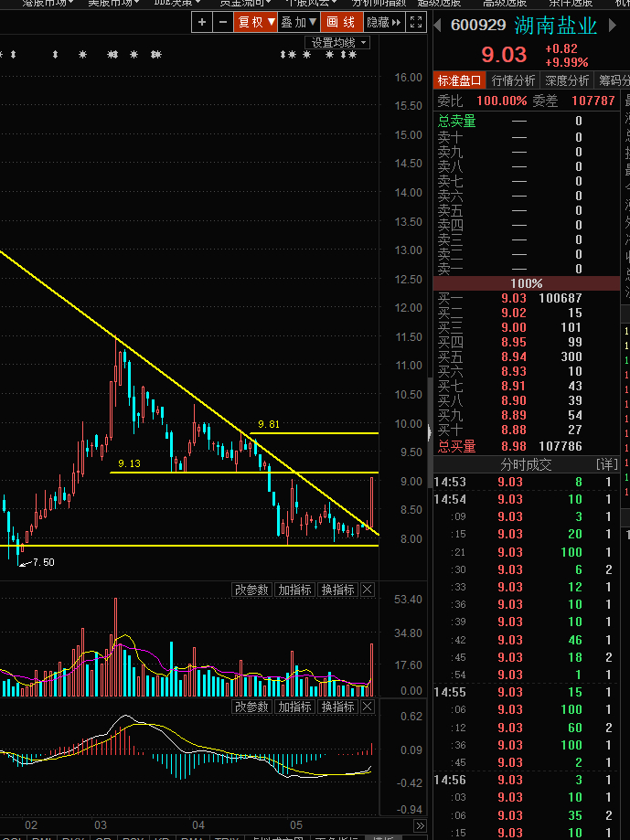
Task: Select the 买二 bid row at 9.02
Action: tap(526, 313)
